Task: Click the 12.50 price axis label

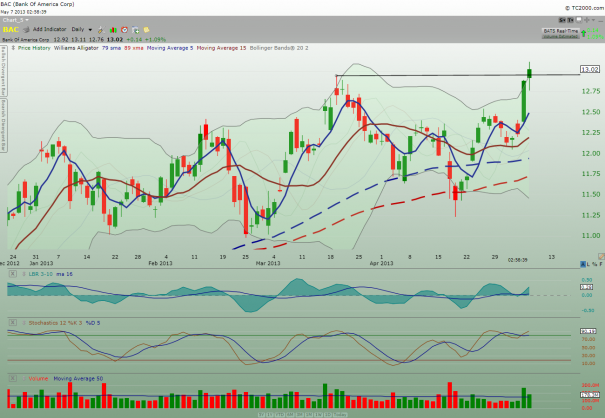Action: pos(591,112)
